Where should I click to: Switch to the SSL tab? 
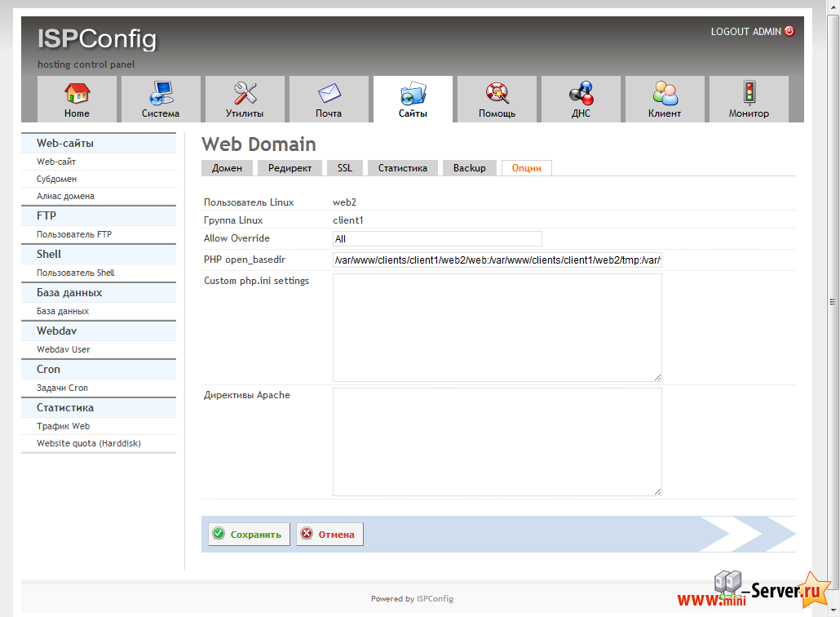click(345, 168)
